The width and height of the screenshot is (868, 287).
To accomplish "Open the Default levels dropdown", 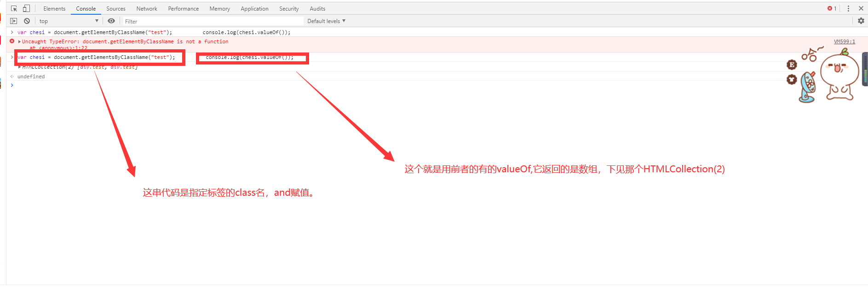I will [x=326, y=21].
